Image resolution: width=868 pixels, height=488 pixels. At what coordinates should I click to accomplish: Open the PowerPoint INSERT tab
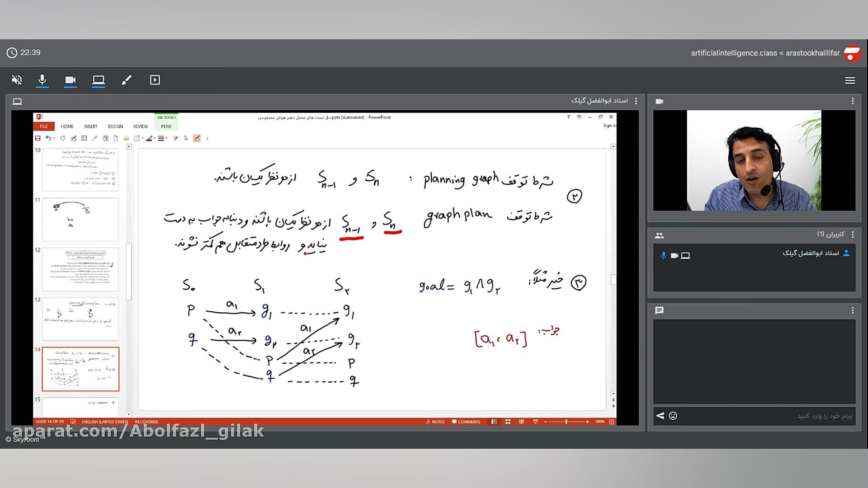pyautogui.click(x=90, y=127)
